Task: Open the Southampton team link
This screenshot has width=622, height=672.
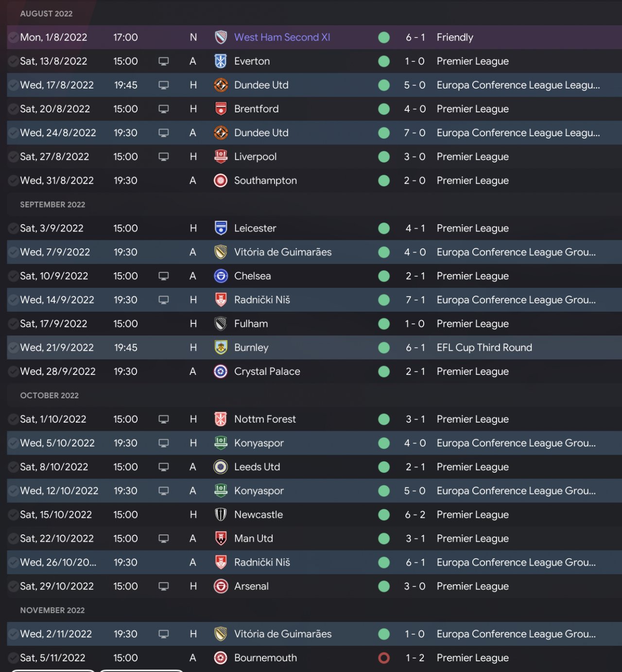Action: click(x=265, y=180)
